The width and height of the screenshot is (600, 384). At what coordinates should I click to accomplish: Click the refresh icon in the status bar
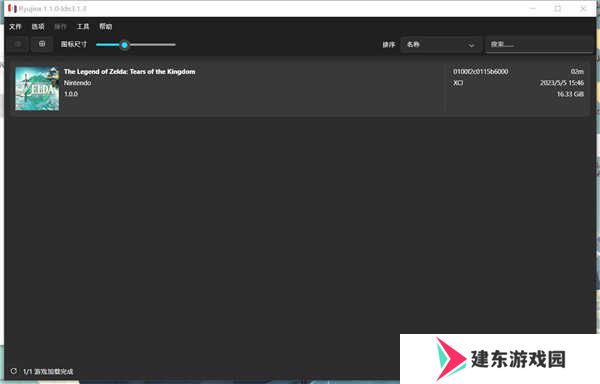pyautogui.click(x=14, y=371)
